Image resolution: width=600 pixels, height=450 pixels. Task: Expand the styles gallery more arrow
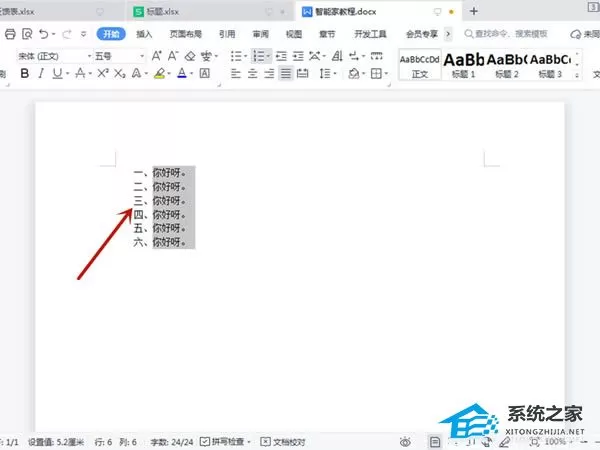[x=577, y=75]
